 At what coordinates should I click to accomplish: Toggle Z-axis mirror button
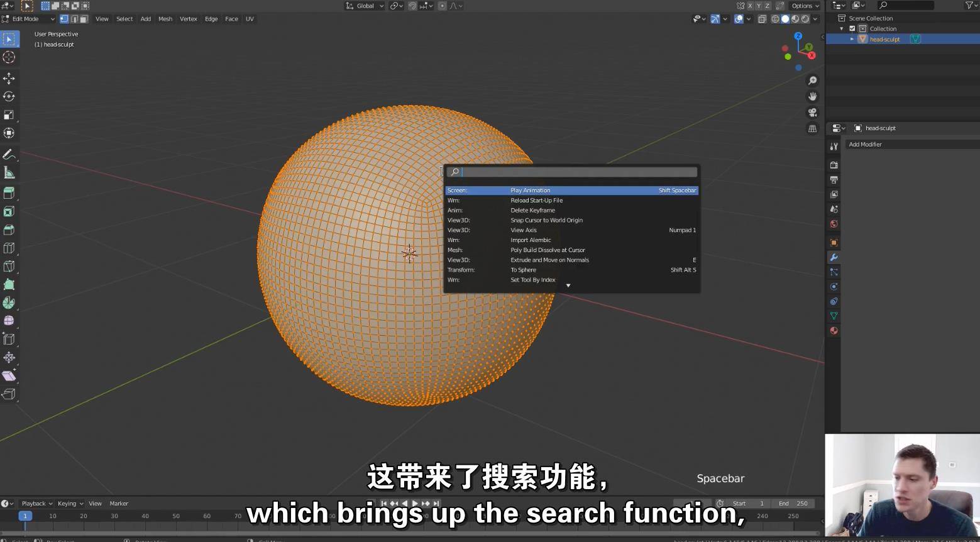(767, 6)
